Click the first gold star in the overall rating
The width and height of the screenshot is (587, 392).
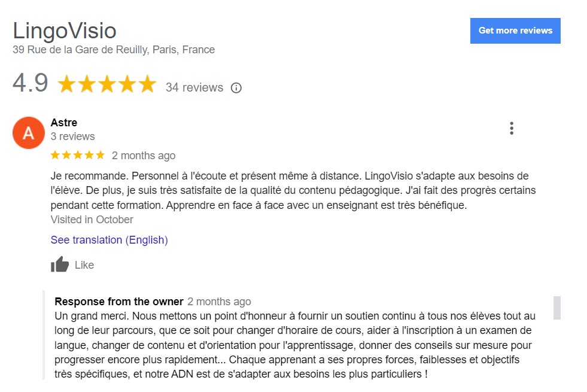coord(66,84)
